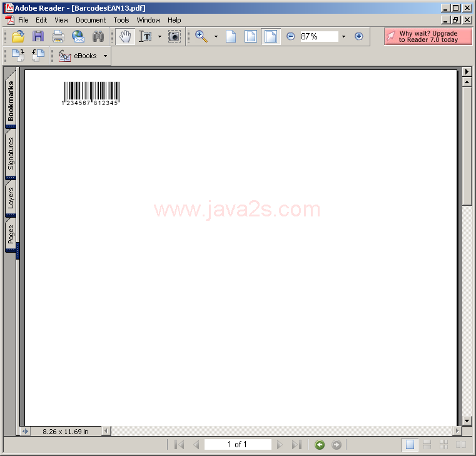The height and width of the screenshot is (456, 476).
Task: Print the document with the printer icon
Action: [58, 36]
